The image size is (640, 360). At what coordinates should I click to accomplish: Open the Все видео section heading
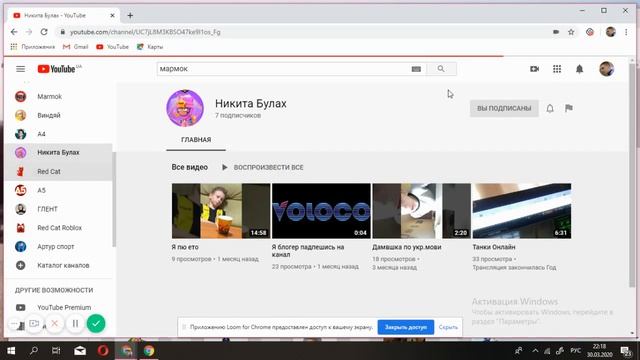click(189, 167)
